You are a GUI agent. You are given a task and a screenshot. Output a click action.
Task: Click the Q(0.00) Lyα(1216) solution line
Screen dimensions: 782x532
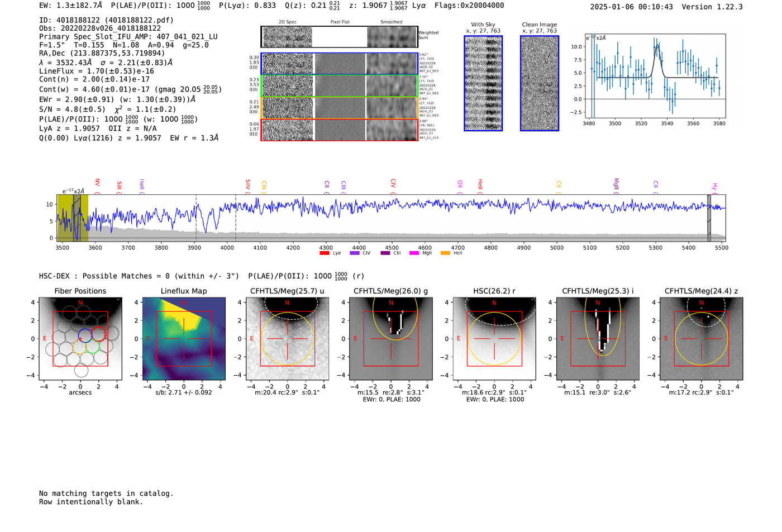tap(129, 138)
